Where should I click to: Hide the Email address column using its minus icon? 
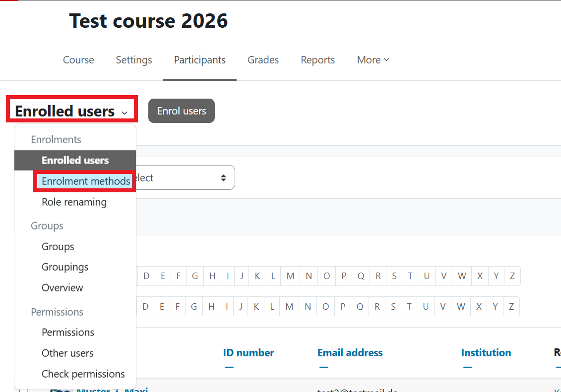pos(323,367)
